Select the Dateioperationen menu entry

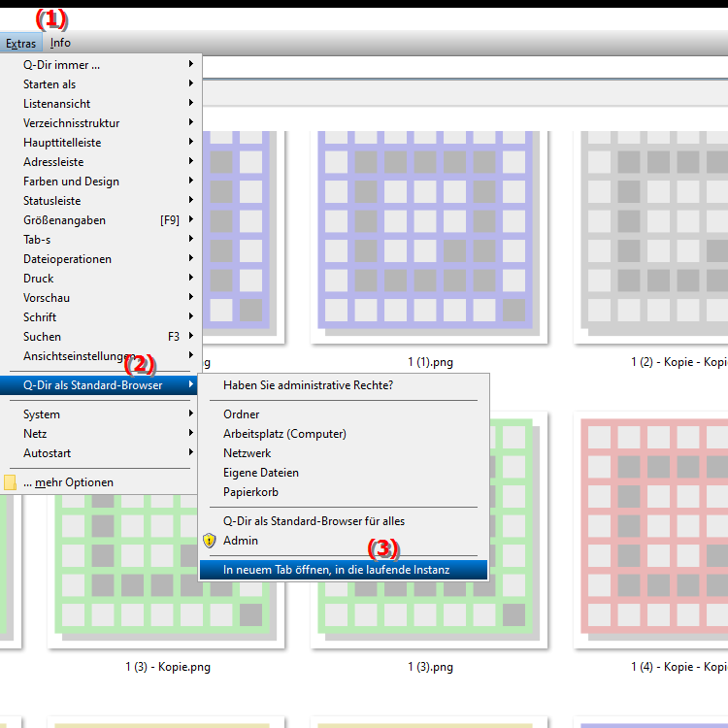[101, 259]
